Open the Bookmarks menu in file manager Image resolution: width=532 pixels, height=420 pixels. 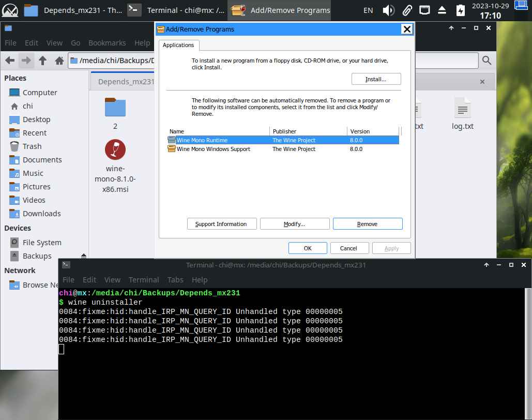tap(107, 43)
